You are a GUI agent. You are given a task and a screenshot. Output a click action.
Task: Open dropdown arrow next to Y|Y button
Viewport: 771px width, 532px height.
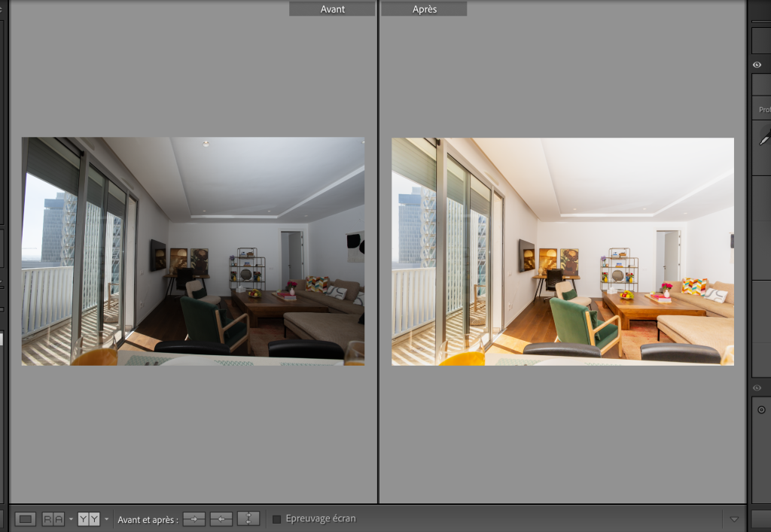coord(107,519)
